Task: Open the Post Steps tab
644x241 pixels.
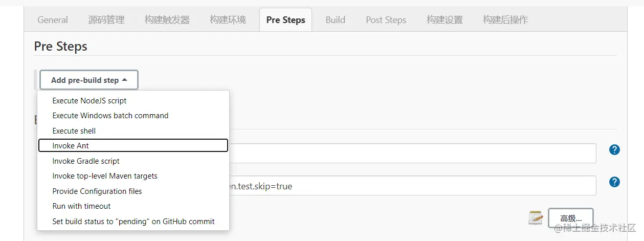Action: pos(386,20)
